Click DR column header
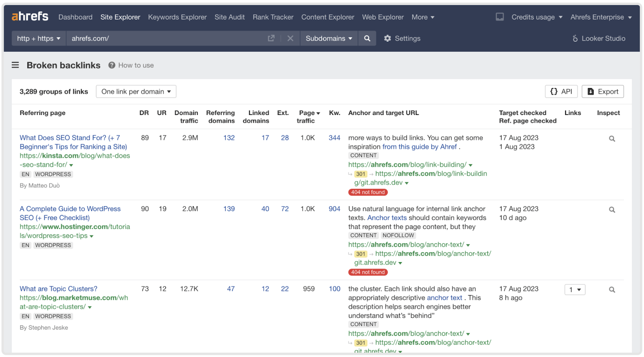Screen dimensions: 644x357 (144, 113)
